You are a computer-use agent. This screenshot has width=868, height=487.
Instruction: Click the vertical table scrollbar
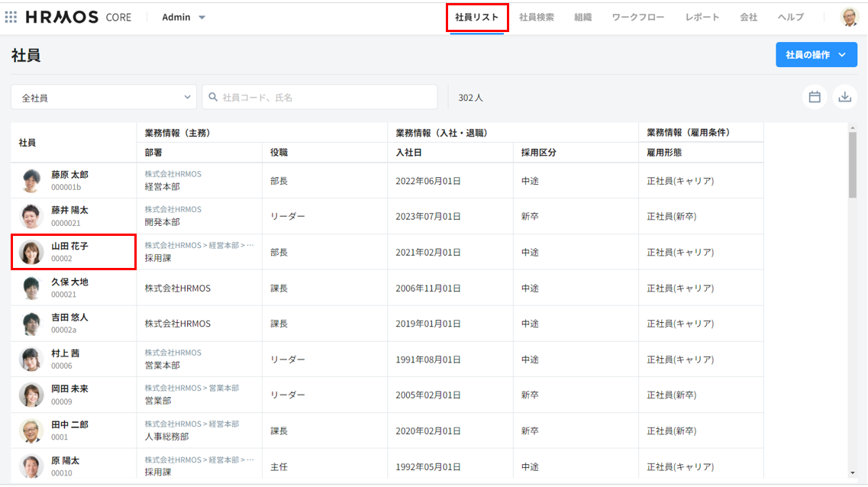point(852,164)
